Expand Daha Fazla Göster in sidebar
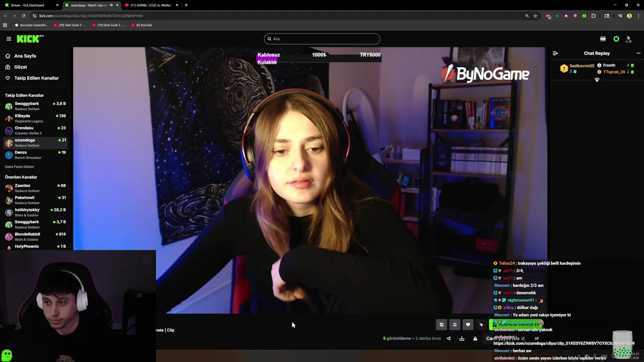This screenshot has height=362, width=644. tap(20, 166)
